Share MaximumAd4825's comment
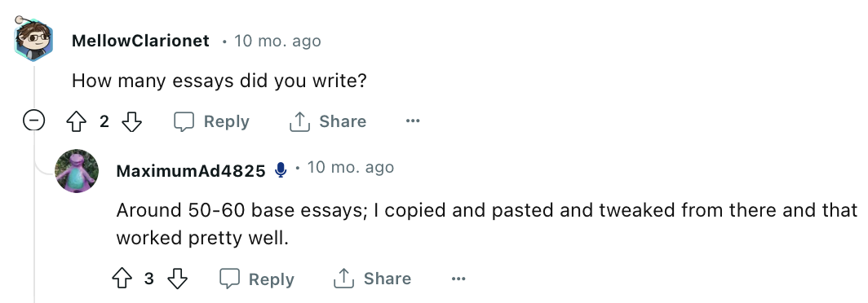Viewport: 868px width, 303px height. [373, 279]
